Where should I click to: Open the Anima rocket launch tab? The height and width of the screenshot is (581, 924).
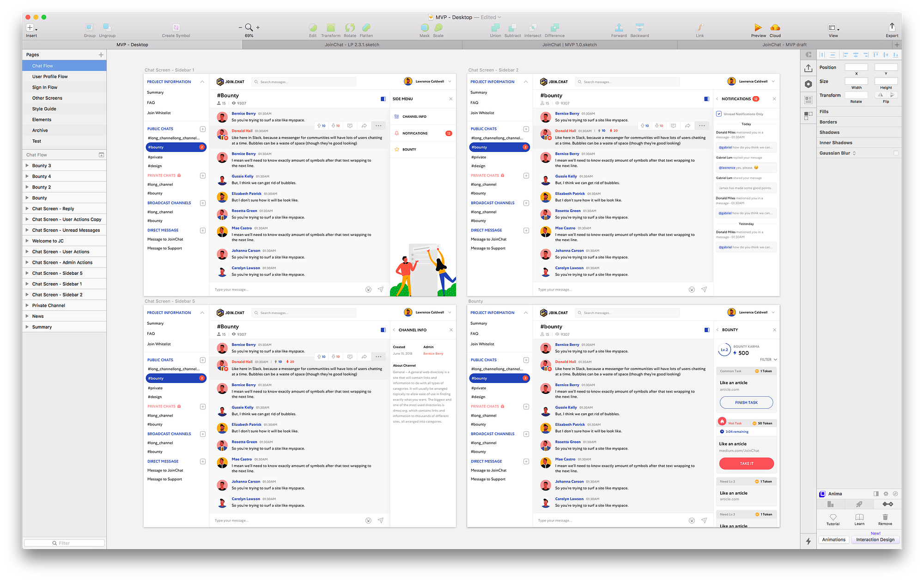coord(859,504)
